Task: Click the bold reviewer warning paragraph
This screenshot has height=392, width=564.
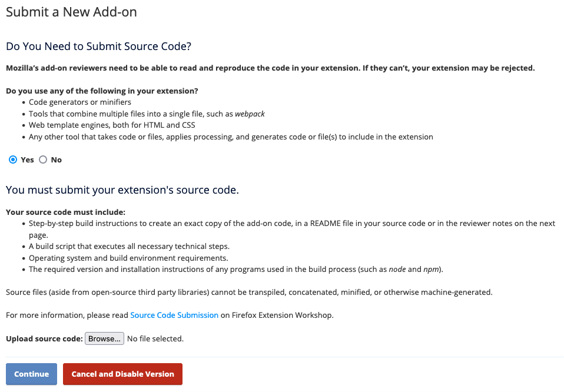Action: (x=270, y=68)
